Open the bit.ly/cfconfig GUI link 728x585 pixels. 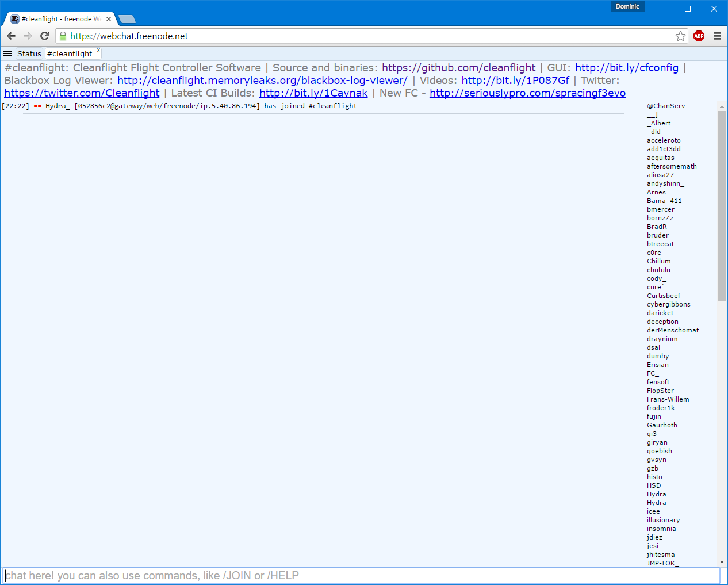coord(627,68)
